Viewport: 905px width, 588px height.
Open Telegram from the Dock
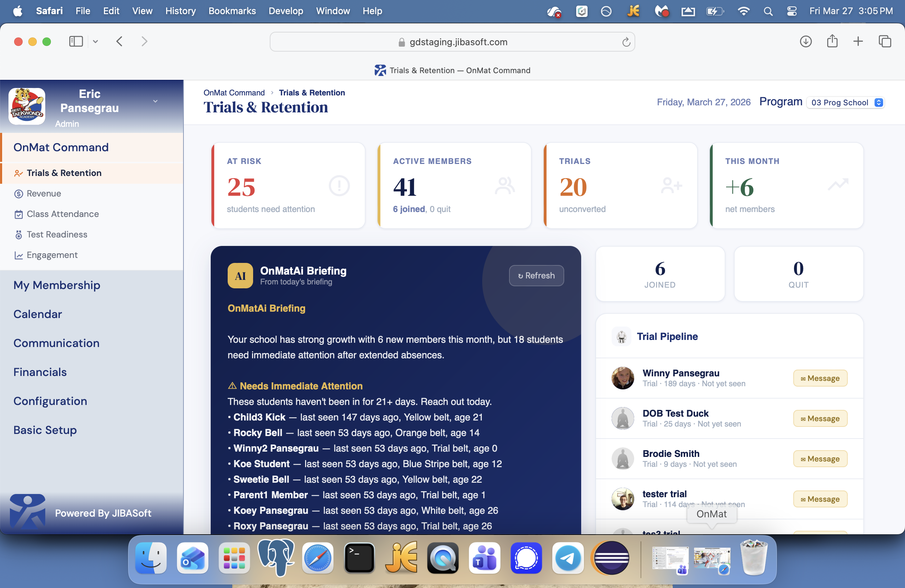568,558
